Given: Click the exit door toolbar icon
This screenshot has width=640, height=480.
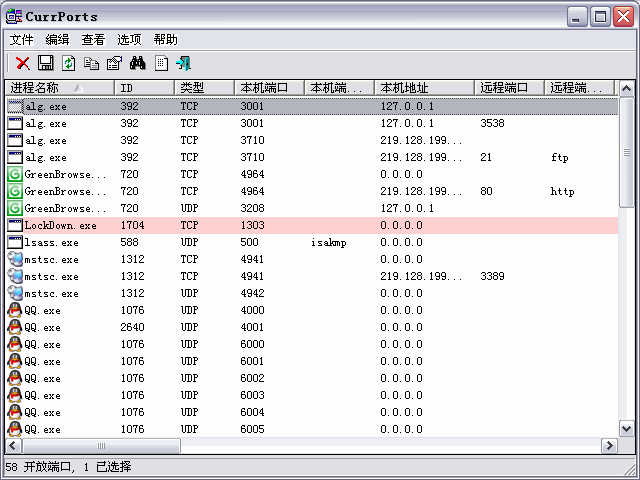Looking at the screenshot, I should coord(184,63).
